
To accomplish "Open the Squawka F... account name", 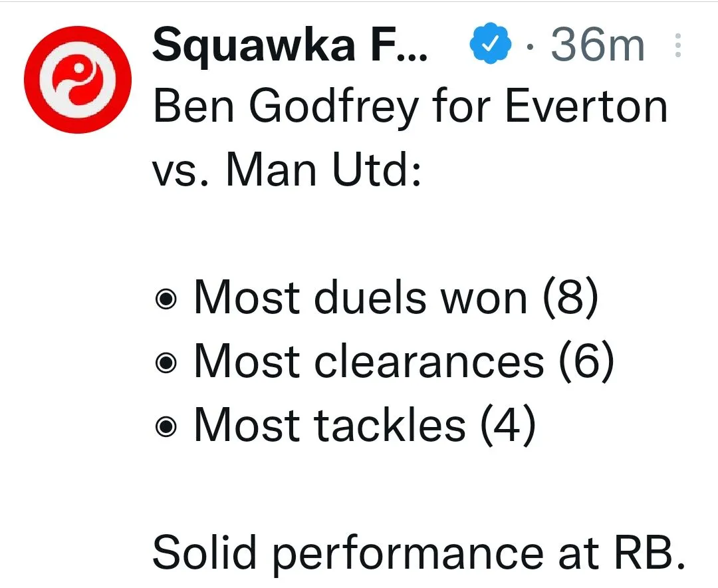I will coord(290,46).
